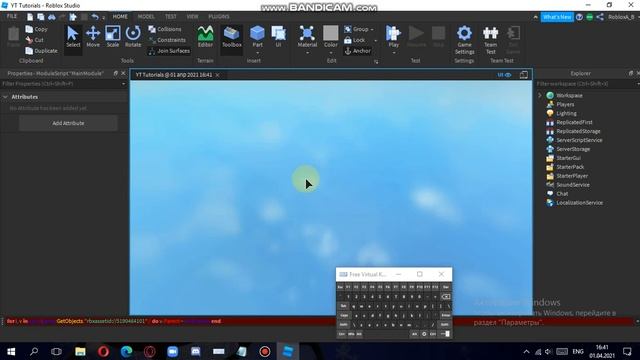Toggle Collisions option
Viewport: 640px width, 360px height.
click(x=165, y=29)
